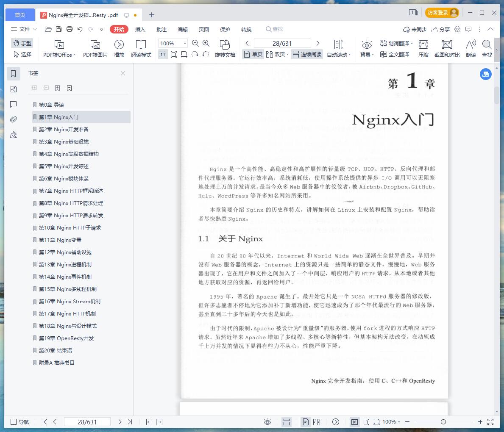The width and height of the screenshot is (504, 432).
Task: Switch to single page view (单页)
Action: (253, 54)
